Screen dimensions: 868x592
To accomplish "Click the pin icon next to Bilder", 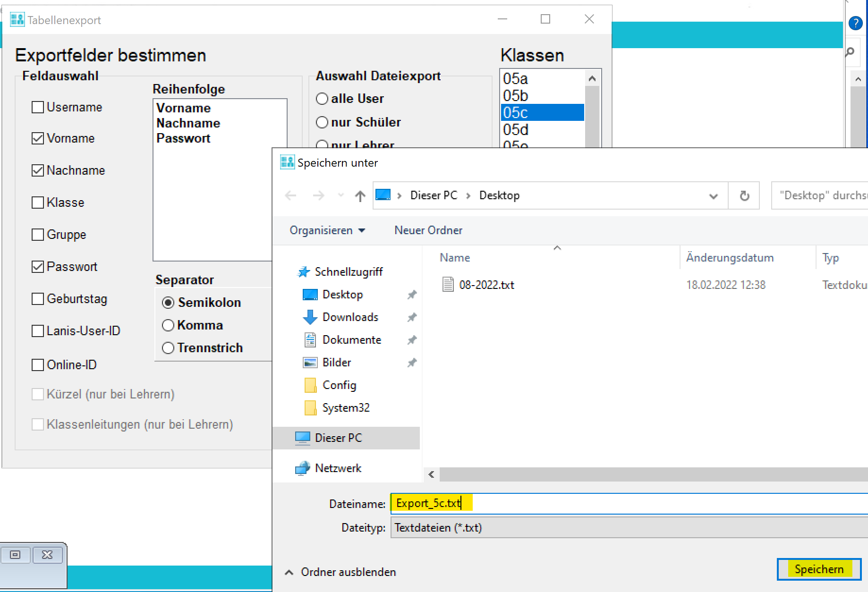I will pyautogui.click(x=412, y=363).
